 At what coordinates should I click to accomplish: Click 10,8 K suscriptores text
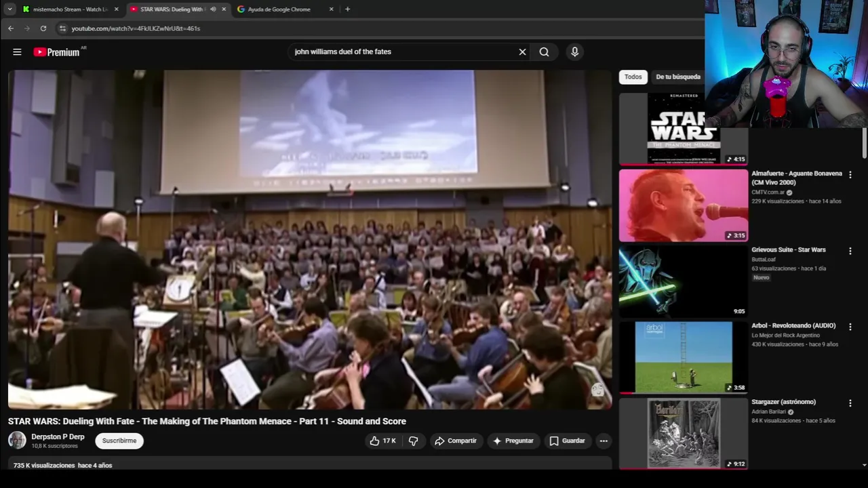[x=54, y=446]
